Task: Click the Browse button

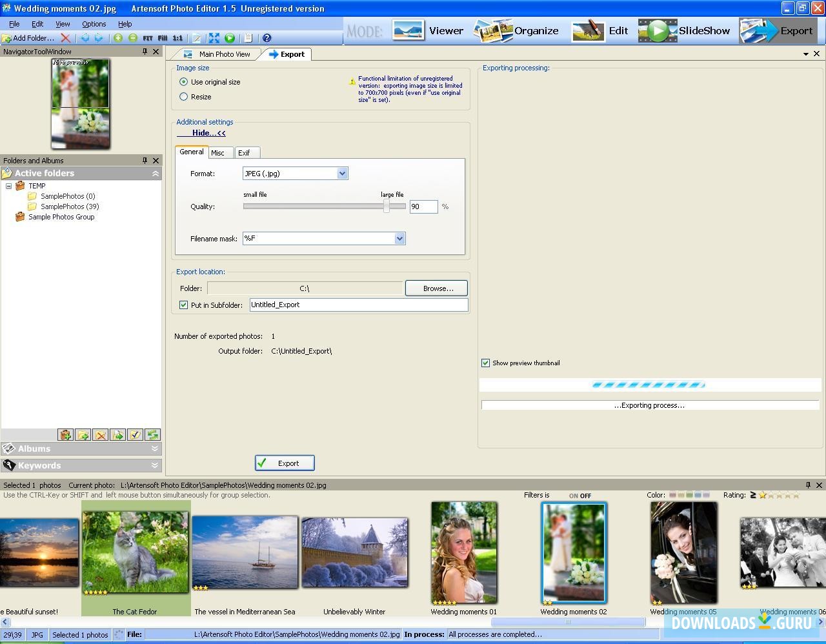Action: pyautogui.click(x=436, y=288)
